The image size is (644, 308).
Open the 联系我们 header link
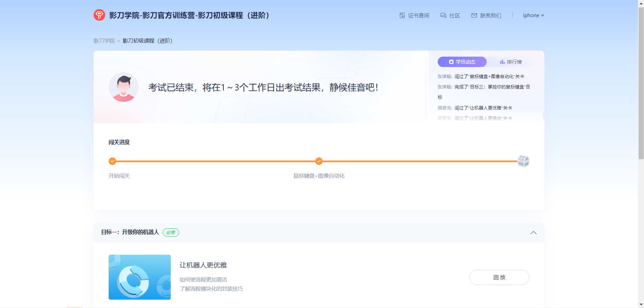point(490,15)
